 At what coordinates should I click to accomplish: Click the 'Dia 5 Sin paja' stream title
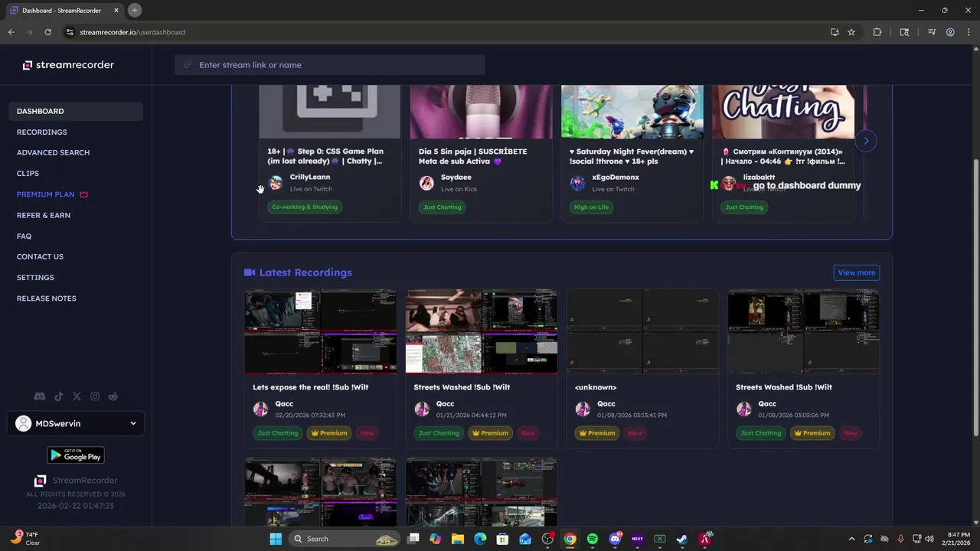(x=473, y=156)
